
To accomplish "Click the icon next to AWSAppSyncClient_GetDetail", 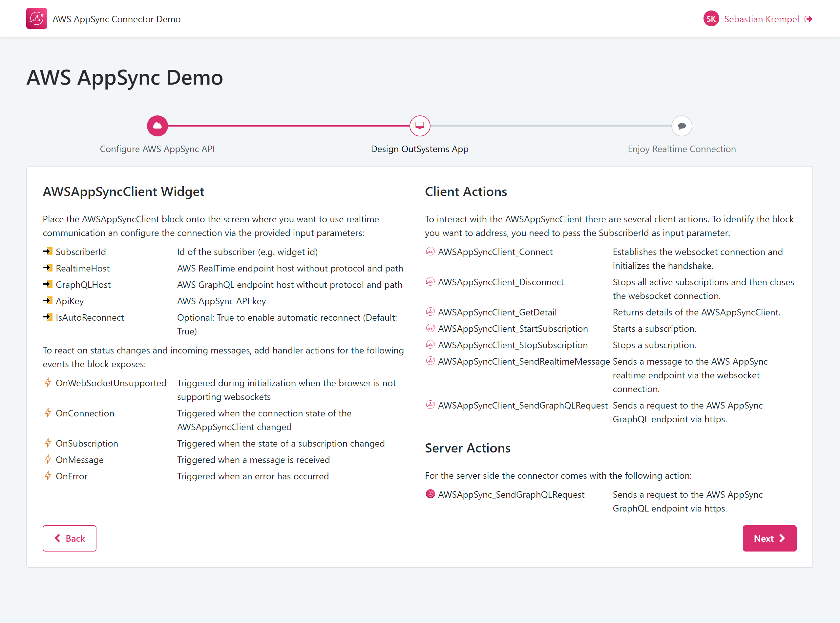I will [430, 312].
